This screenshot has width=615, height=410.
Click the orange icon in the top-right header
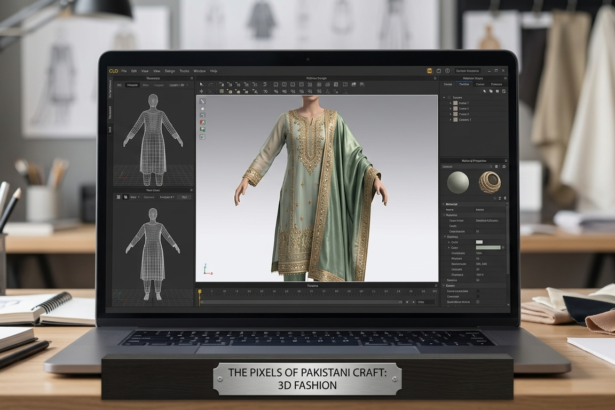point(429,71)
